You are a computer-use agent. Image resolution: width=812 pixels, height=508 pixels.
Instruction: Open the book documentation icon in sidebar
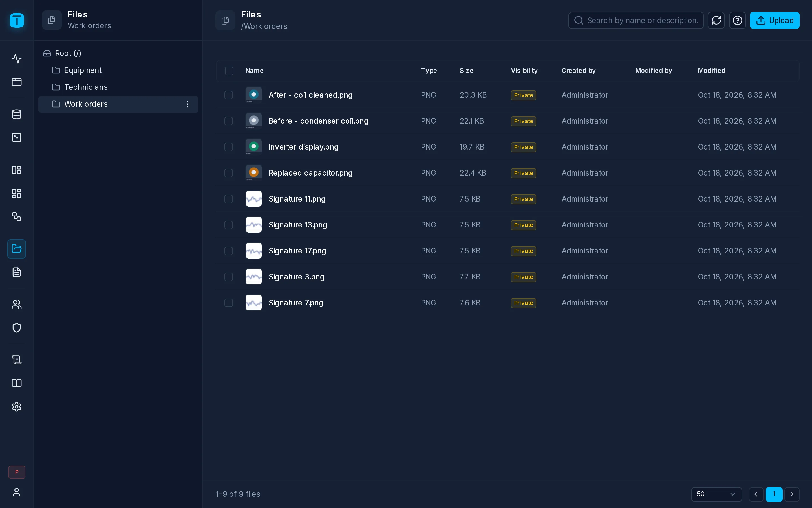16,383
